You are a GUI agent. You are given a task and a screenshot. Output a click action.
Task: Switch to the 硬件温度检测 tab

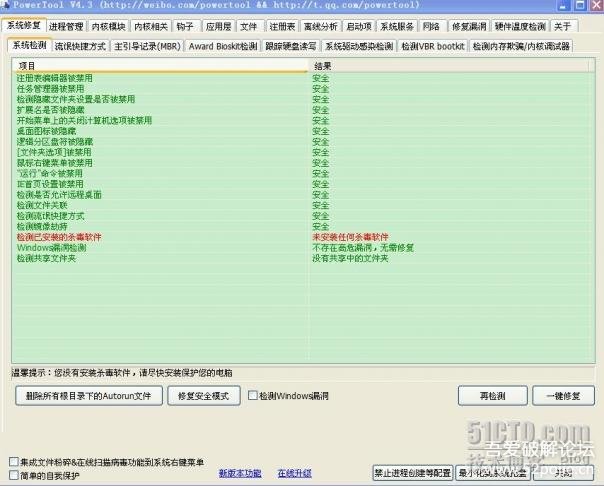pyautogui.click(x=520, y=26)
